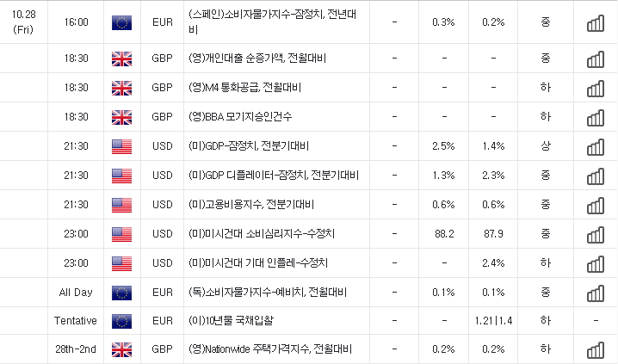Open chart icon for GDP-잠정치 row
The height and width of the screenshot is (364, 618).
pos(596,146)
